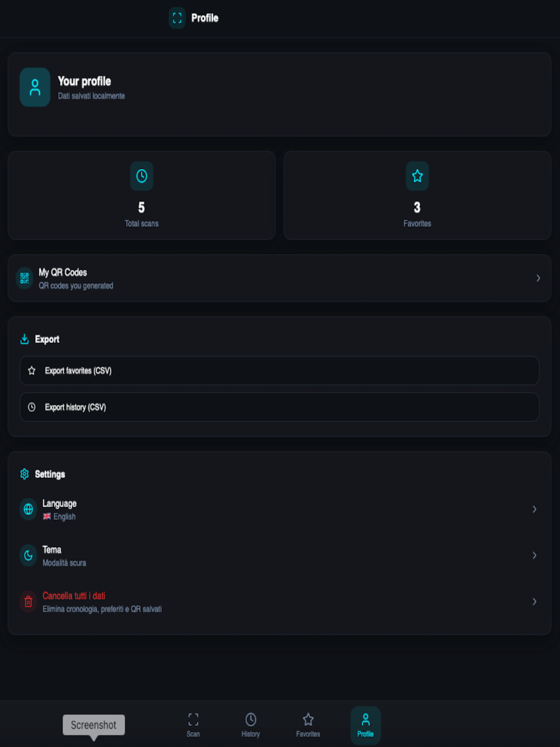560x747 pixels.
Task: Click the user avatar icon in Your profile
Action: 35,87
